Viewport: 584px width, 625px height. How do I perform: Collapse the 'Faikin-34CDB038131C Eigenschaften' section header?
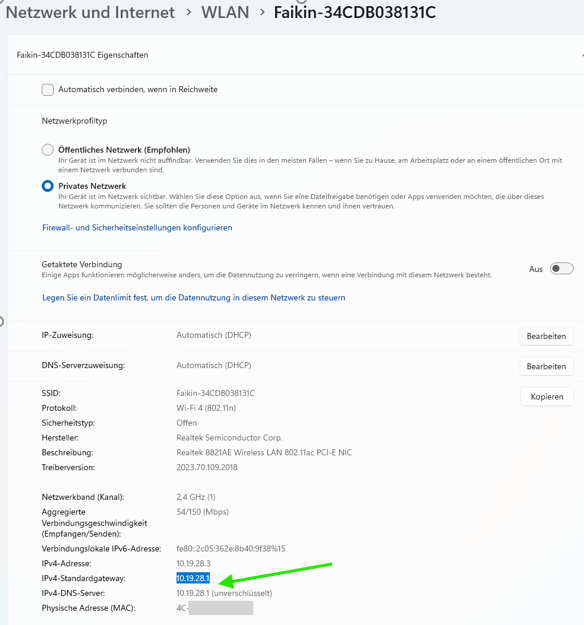pos(295,55)
